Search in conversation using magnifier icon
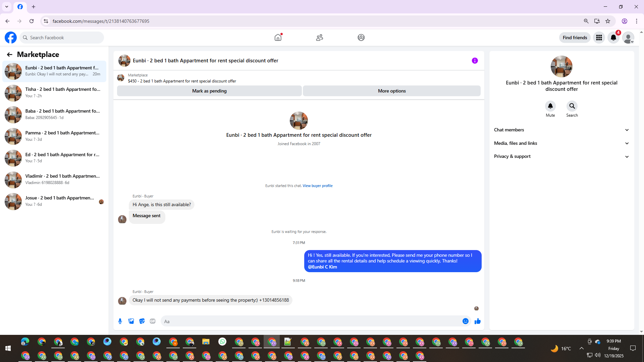The width and height of the screenshot is (644, 362). [x=572, y=106]
